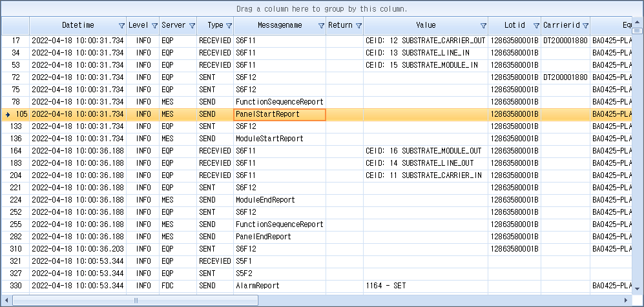Open the Carrierid column filter icon
Screen dimensions: 644x307
click(x=585, y=26)
